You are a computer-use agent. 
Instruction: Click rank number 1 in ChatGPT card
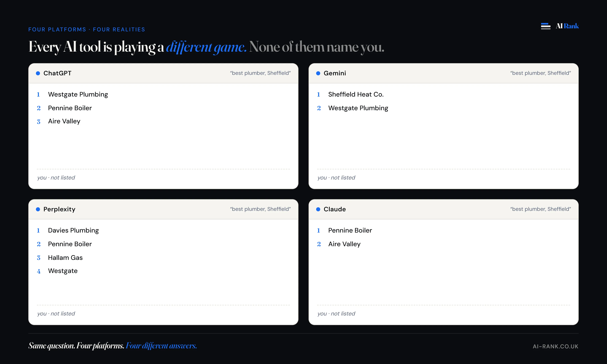click(x=38, y=94)
